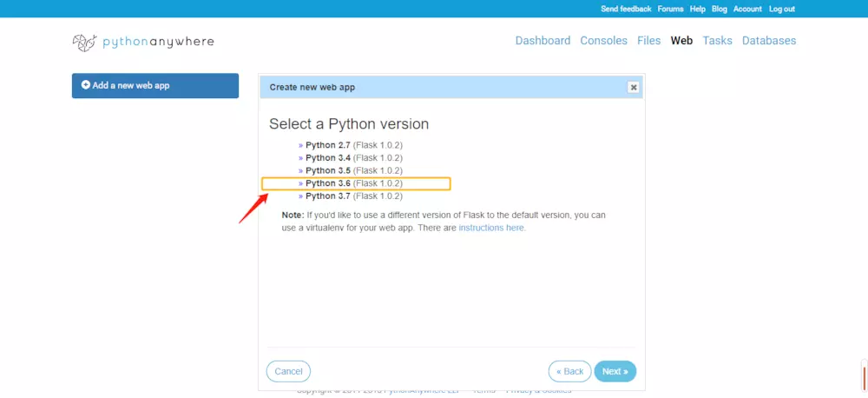Click Send feedback in the top bar
Screen dimensions: 868x398
626,9
